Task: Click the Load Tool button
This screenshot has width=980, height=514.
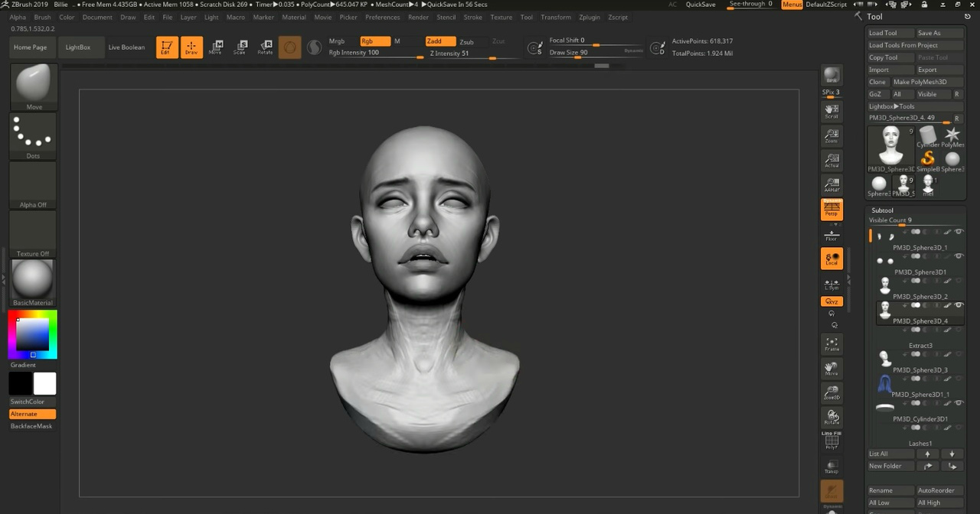Action: [890, 33]
